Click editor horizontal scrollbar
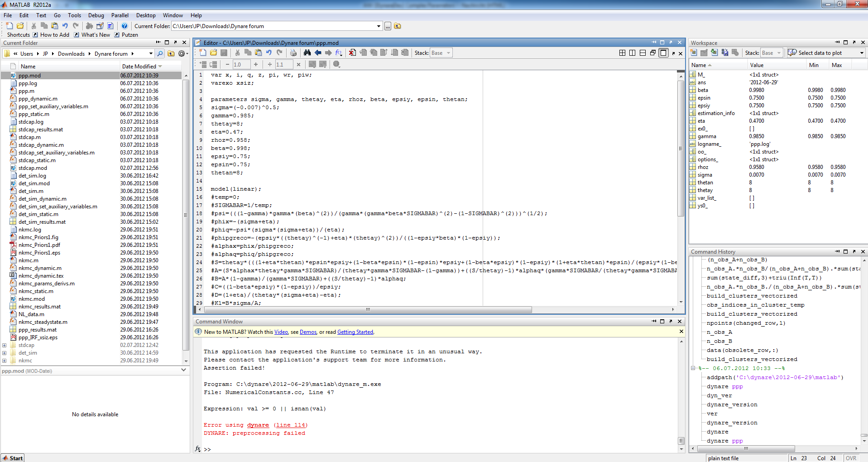This screenshot has width=868, height=462. pos(368,310)
